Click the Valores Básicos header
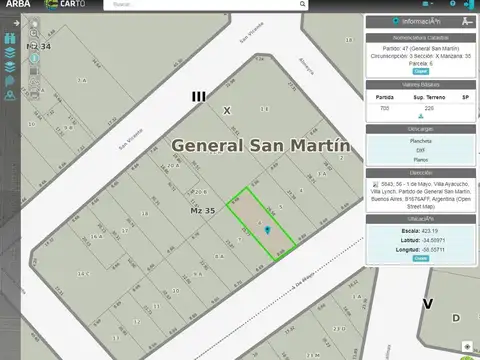Image resolution: width=480 pixels, height=360 pixels. click(421, 85)
